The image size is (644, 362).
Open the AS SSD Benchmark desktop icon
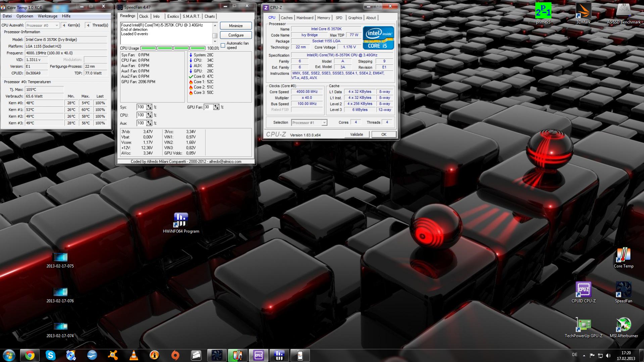point(624,13)
